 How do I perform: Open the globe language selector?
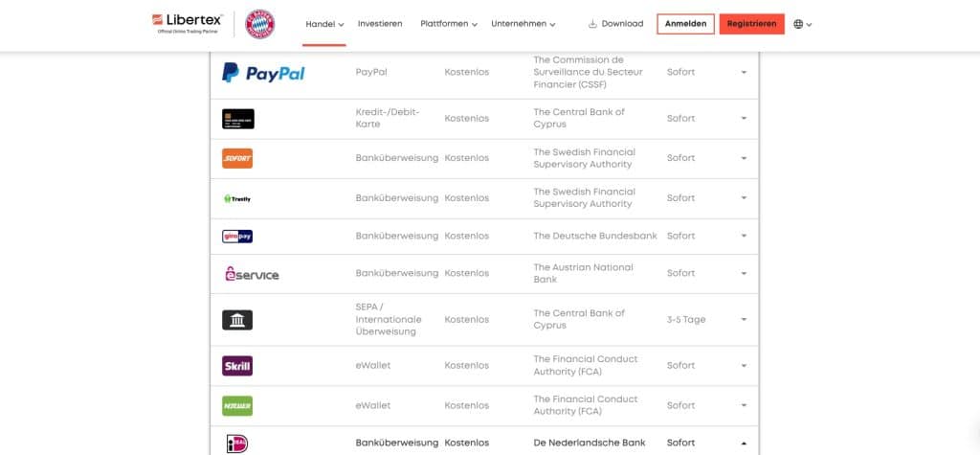[802, 24]
